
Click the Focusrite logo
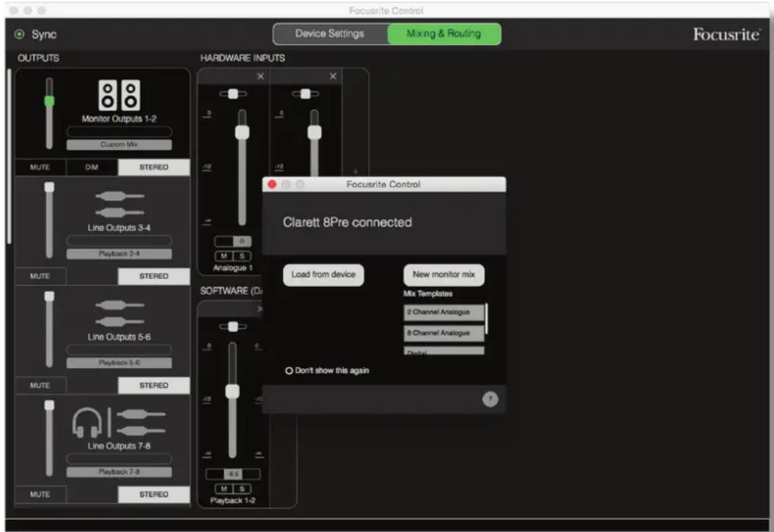pyautogui.click(x=726, y=34)
